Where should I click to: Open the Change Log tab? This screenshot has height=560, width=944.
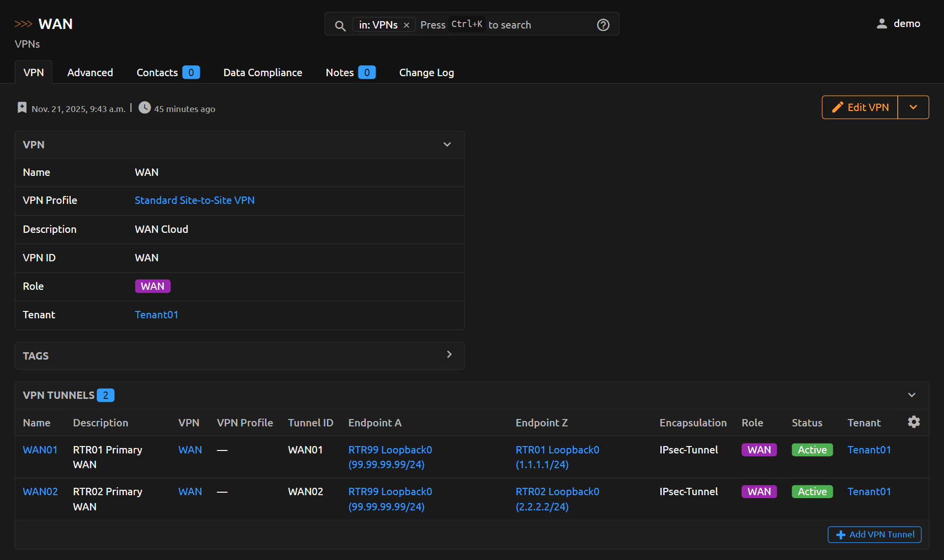tap(426, 72)
